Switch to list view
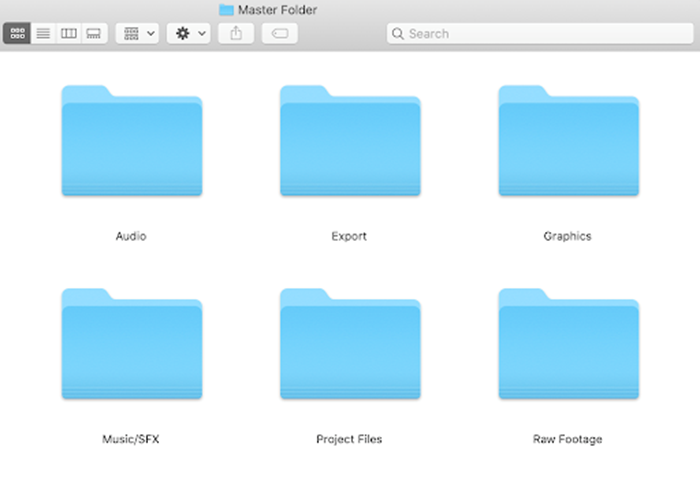700x492 pixels. [x=43, y=33]
